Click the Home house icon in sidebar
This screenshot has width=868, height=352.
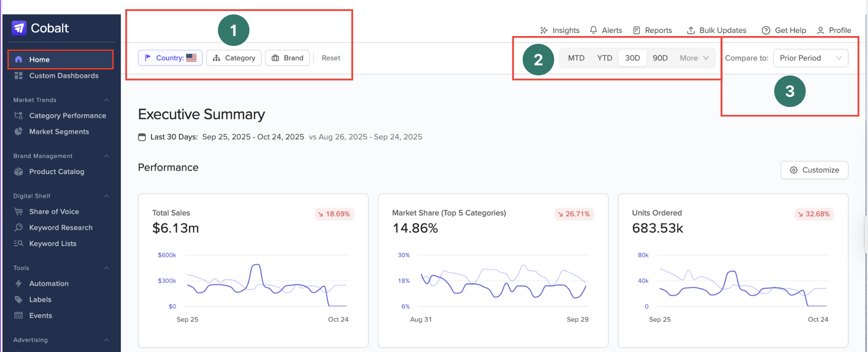pos(18,60)
